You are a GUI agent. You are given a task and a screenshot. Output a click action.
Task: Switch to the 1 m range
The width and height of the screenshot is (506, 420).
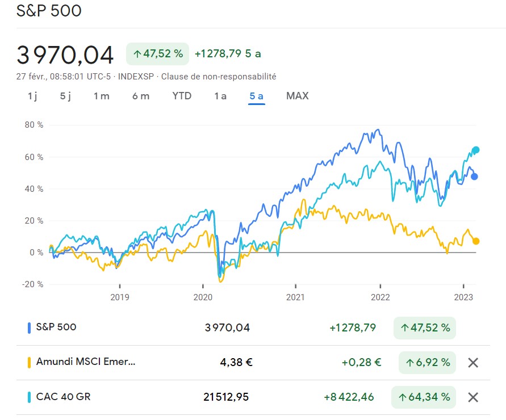click(101, 96)
